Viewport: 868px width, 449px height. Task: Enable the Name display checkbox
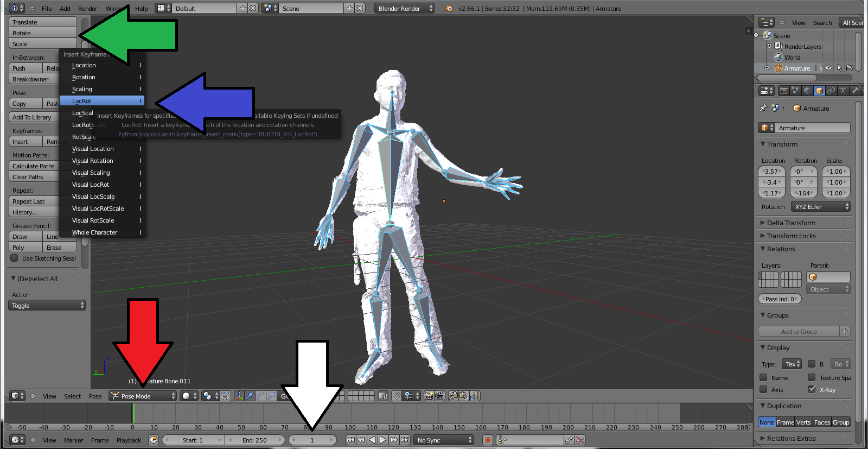[763, 377]
